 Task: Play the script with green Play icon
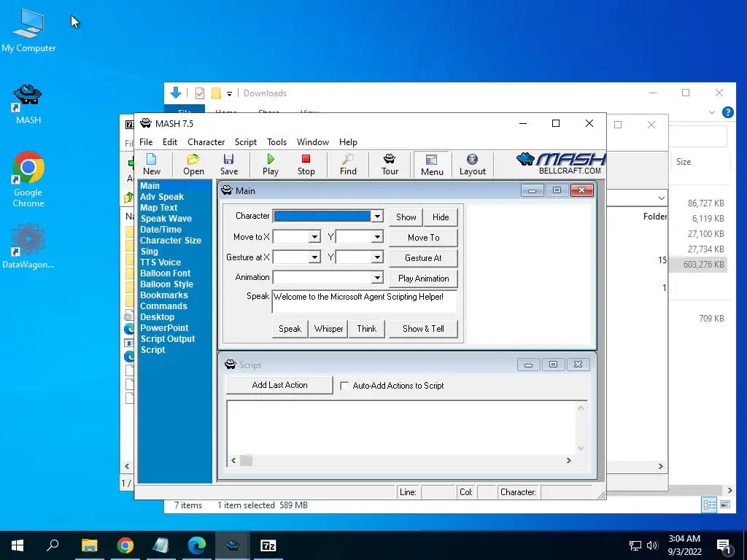271,164
